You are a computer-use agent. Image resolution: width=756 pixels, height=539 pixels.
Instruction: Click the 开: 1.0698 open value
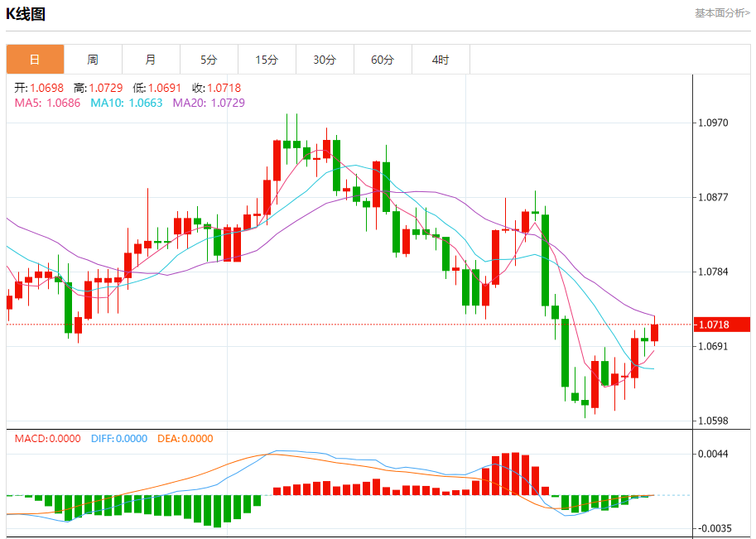tap(39, 88)
